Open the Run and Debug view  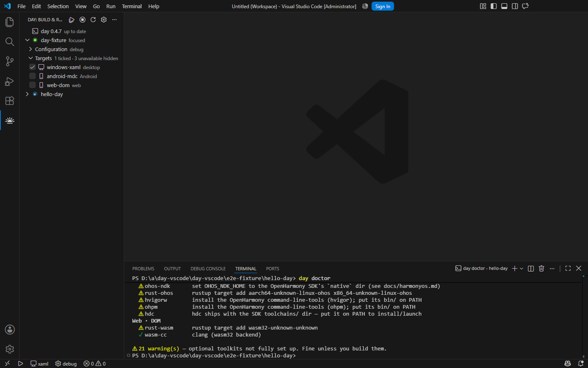9,81
